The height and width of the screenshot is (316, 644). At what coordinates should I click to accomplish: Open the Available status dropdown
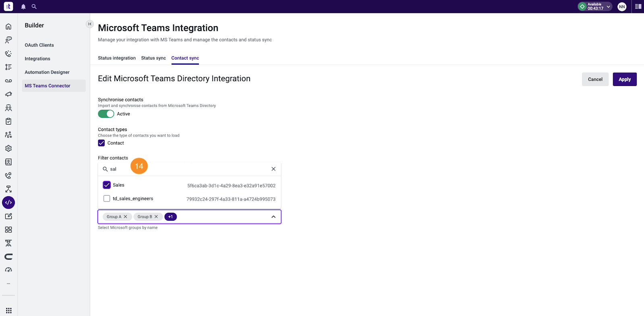tap(595, 6)
